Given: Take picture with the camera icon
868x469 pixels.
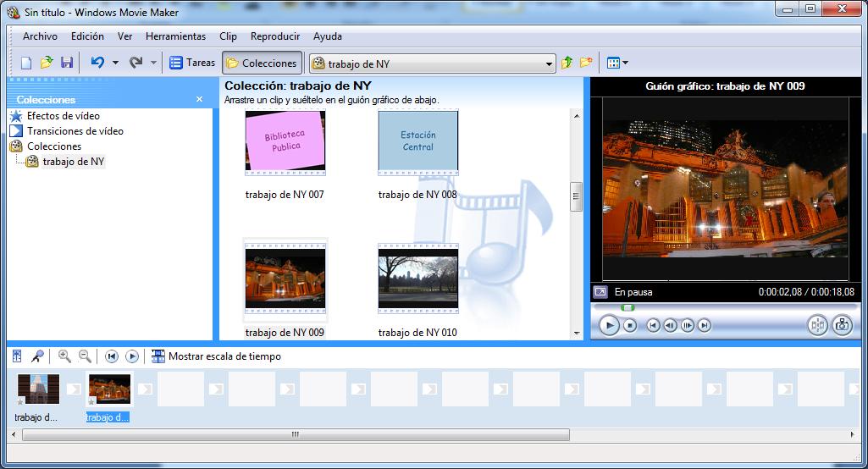Looking at the screenshot, I should [x=842, y=325].
